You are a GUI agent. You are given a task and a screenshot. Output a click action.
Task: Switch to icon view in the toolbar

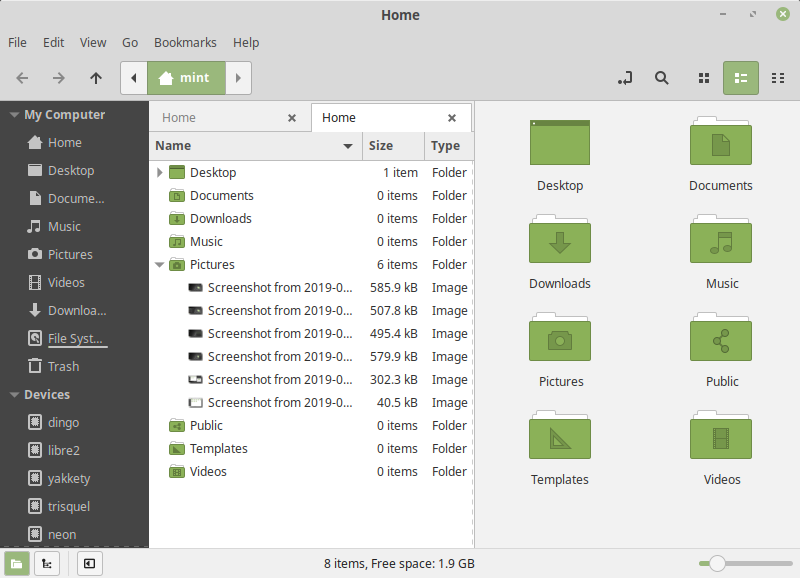703,78
